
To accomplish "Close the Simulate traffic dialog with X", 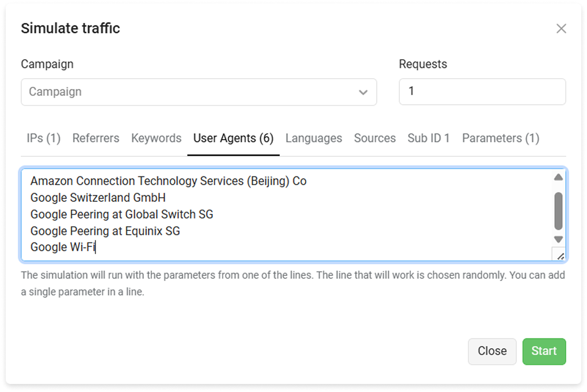I will [561, 29].
